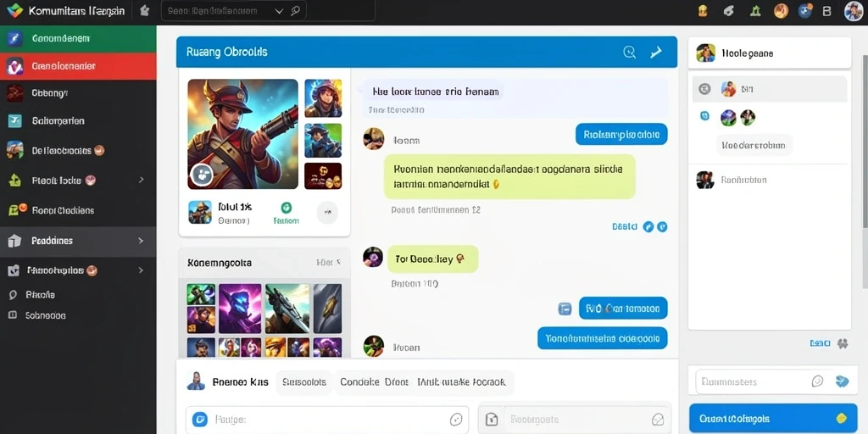Screen dimensions: 868x434
Task: Click the round overlay icon on the hero image
Action: pos(202,175)
